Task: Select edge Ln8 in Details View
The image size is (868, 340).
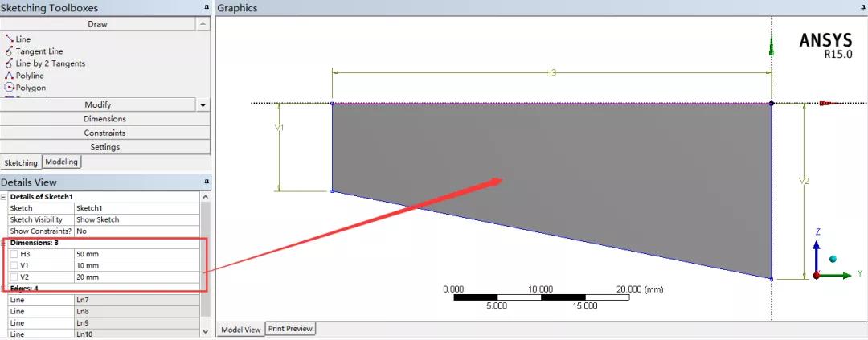Action: pos(137,312)
